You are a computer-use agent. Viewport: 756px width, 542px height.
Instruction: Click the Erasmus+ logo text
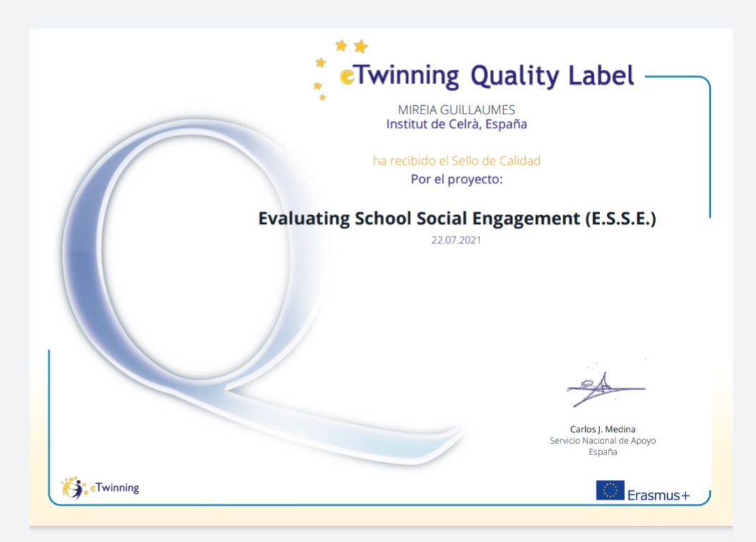pos(659,495)
